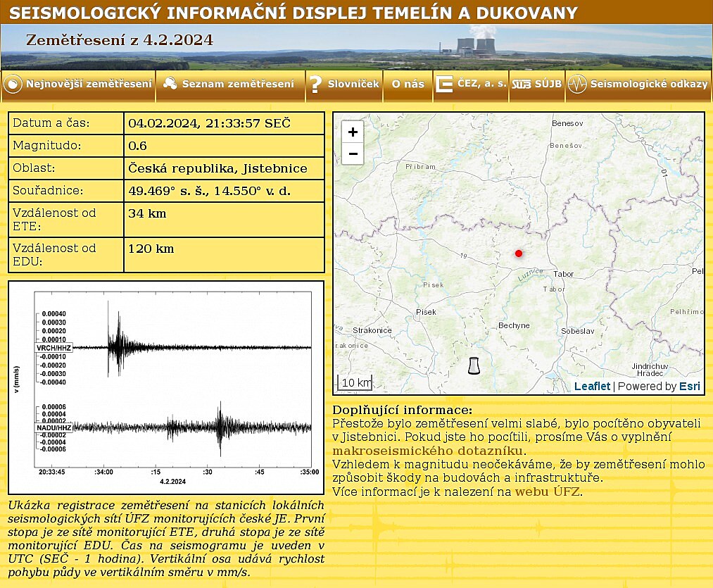Click the waveform icon for Seismologické odkazy
This screenshot has height=588, width=713.
click(x=577, y=85)
